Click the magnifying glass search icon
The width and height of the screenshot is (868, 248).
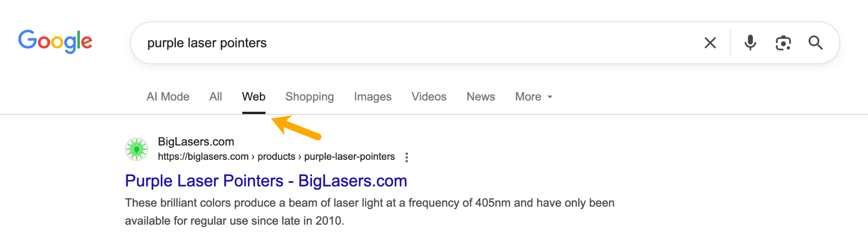click(x=815, y=43)
